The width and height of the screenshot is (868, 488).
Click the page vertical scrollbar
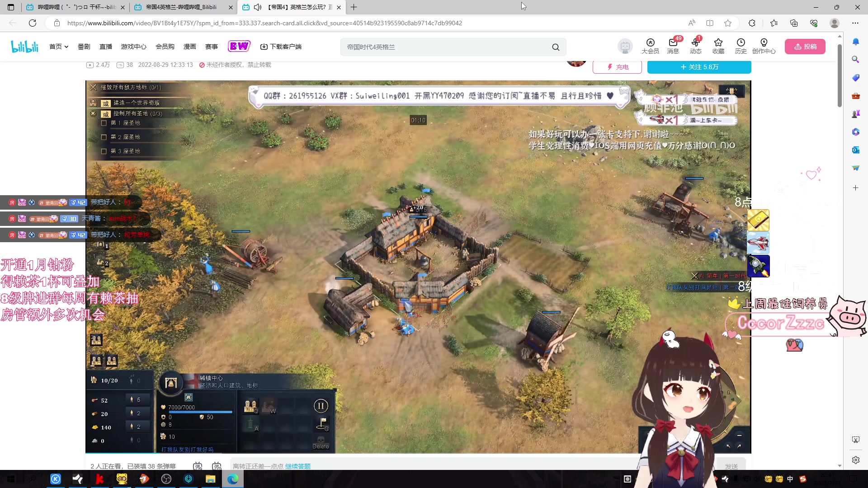click(840, 75)
